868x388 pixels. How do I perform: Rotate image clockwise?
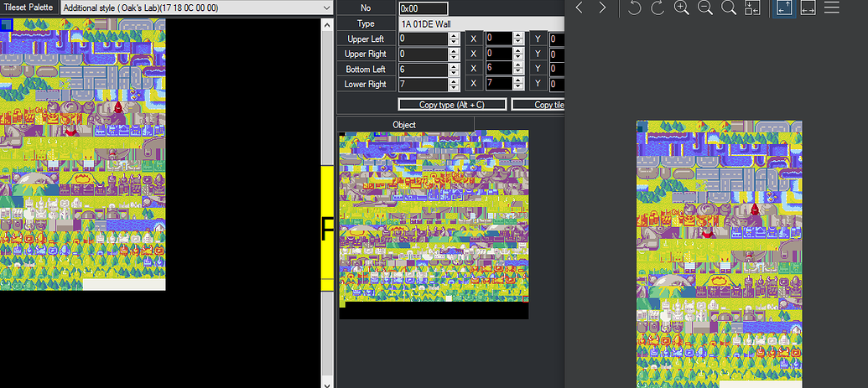pos(657,8)
